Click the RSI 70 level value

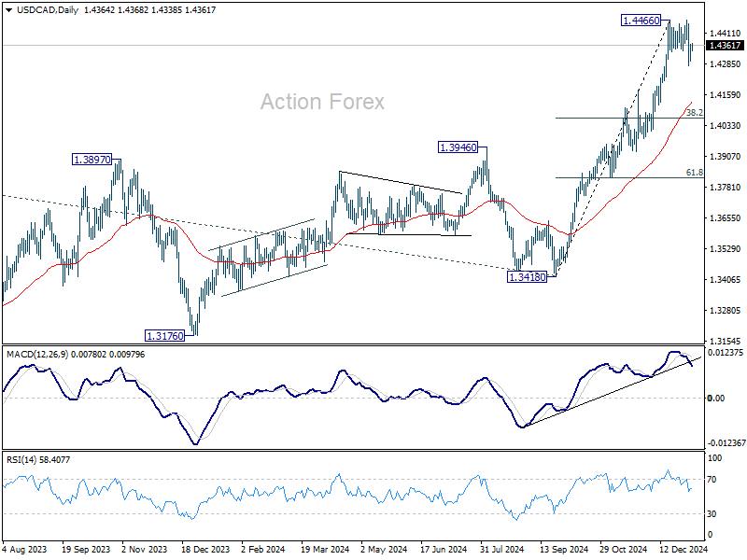click(712, 480)
